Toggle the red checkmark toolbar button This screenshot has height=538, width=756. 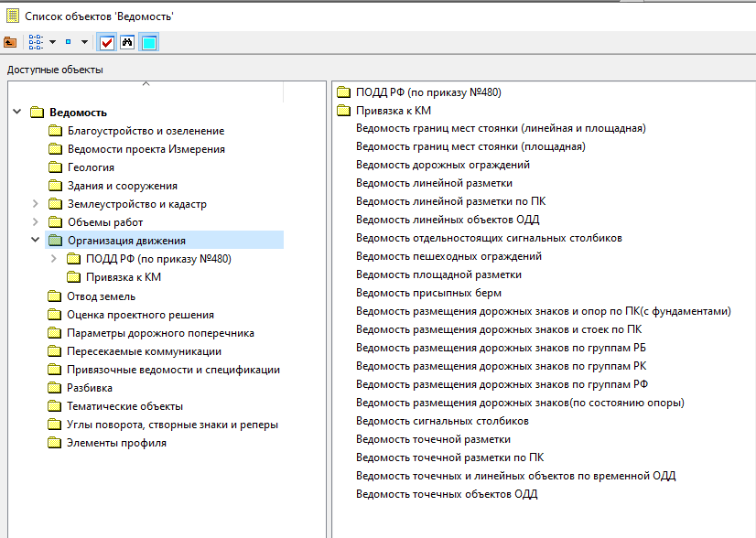[106, 42]
